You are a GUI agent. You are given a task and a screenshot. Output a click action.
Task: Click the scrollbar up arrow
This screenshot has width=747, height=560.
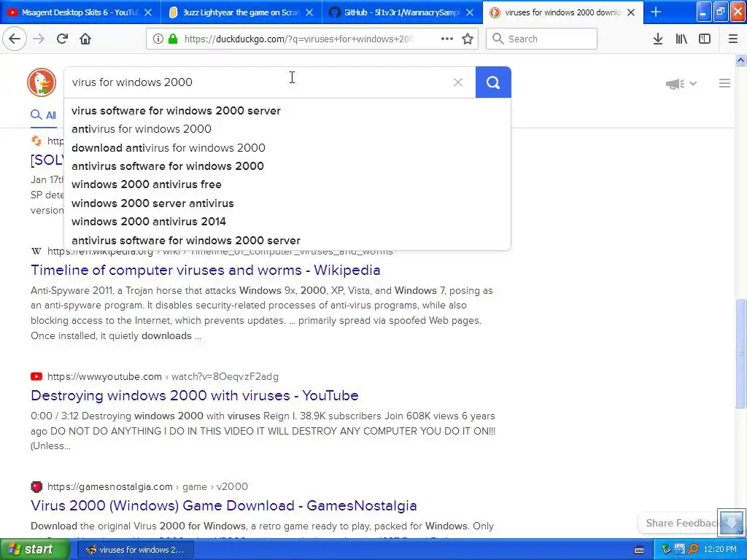point(740,60)
